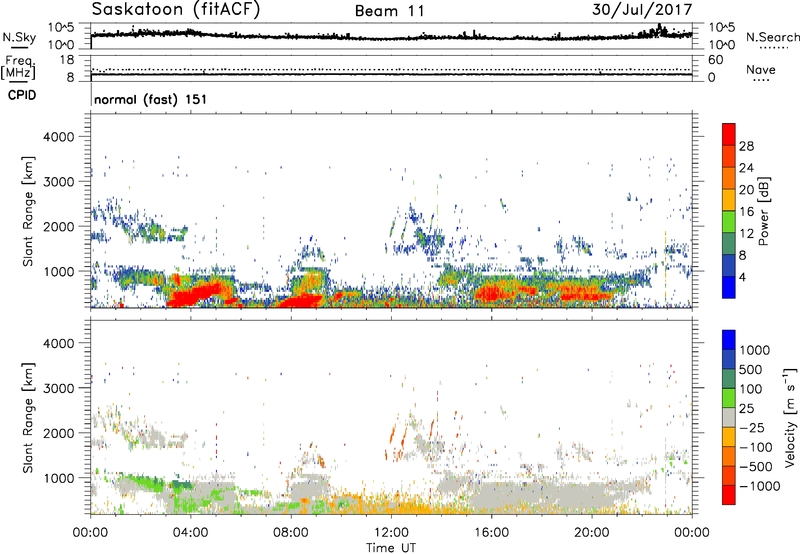Click 'Slant Range [km]' label of the velocity panel

click(x=28, y=417)
